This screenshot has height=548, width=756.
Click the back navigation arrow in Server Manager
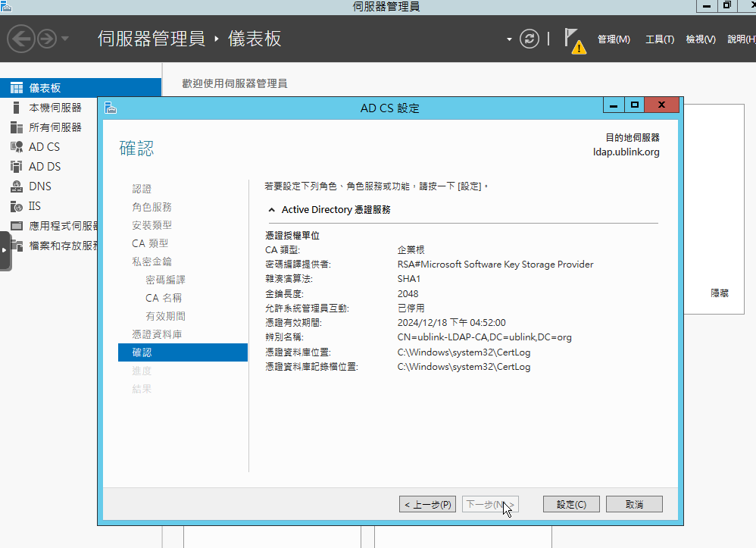(20, 39)
